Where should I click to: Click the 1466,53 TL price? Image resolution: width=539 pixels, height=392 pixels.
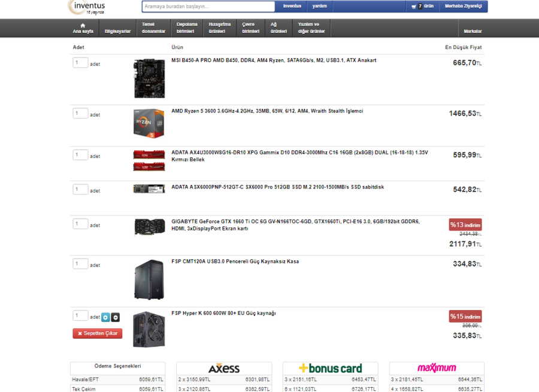pos(465,114)
